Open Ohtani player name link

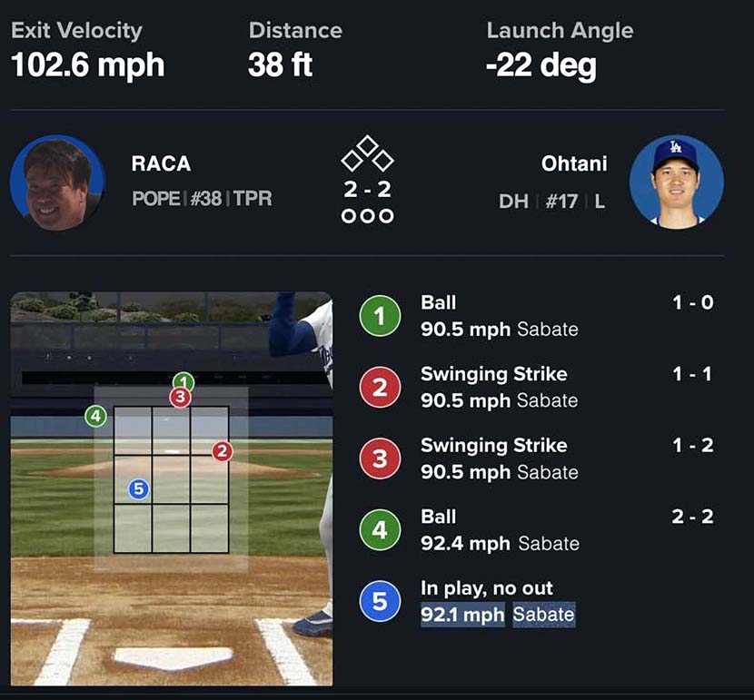574,163
